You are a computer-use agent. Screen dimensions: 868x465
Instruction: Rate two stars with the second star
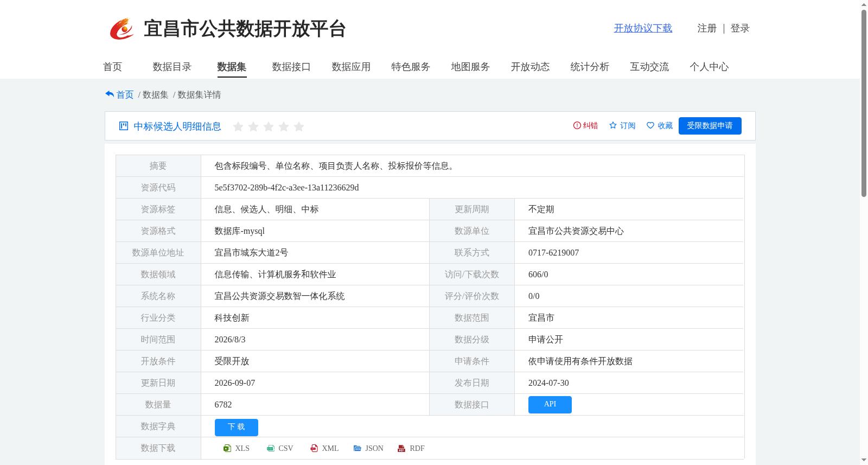click(x=253, y=126)
